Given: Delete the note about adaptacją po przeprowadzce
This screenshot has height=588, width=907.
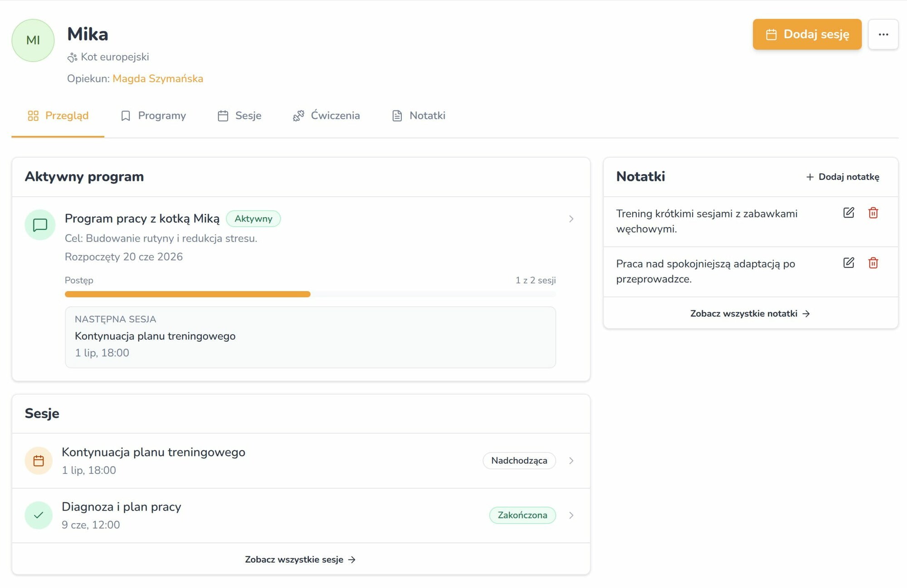Looking at the screenshot, I should click(873, 263).
